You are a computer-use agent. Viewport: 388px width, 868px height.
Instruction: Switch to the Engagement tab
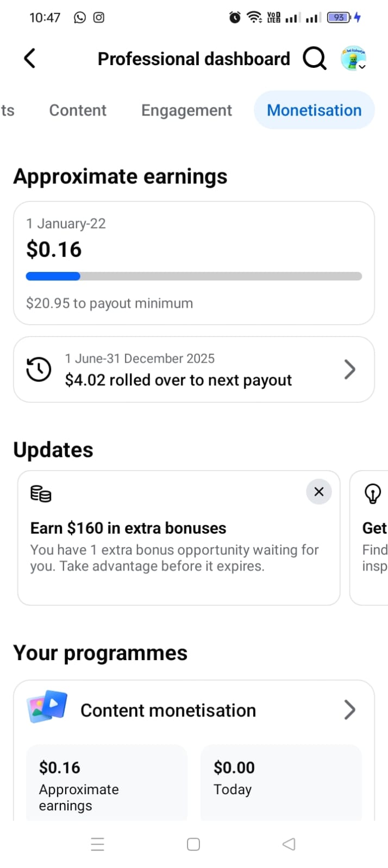[x=186, y=110]
